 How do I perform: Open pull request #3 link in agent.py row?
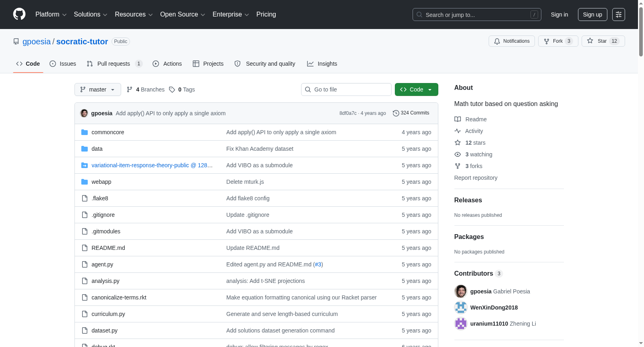coord(318,264)
